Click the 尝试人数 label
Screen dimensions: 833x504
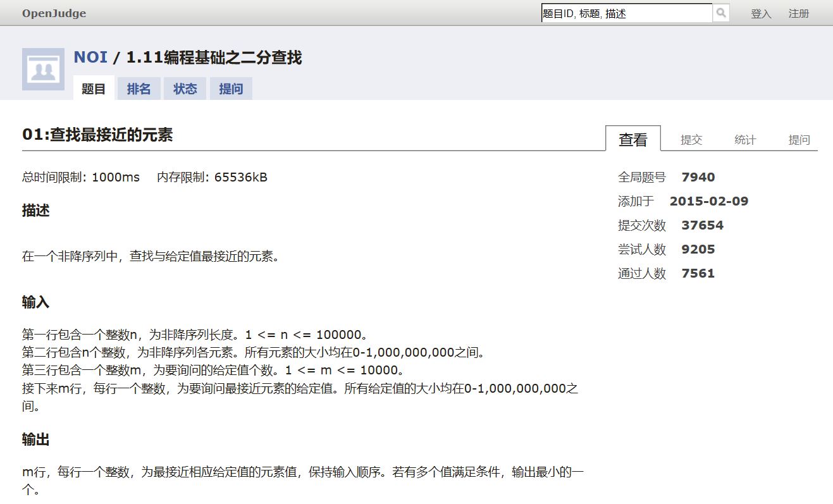click(642, 250)
